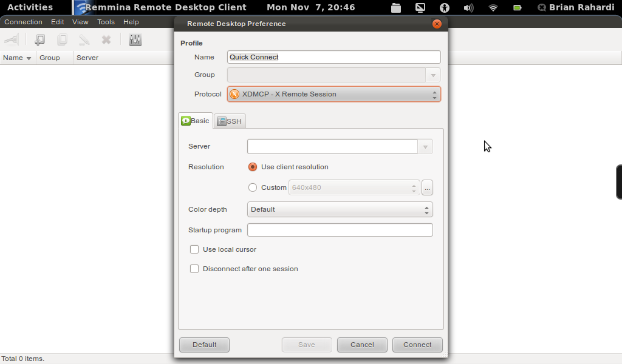622x364 pixels.
Task: Click the New connection toolbar icon
Action: [x=39, y=39]
